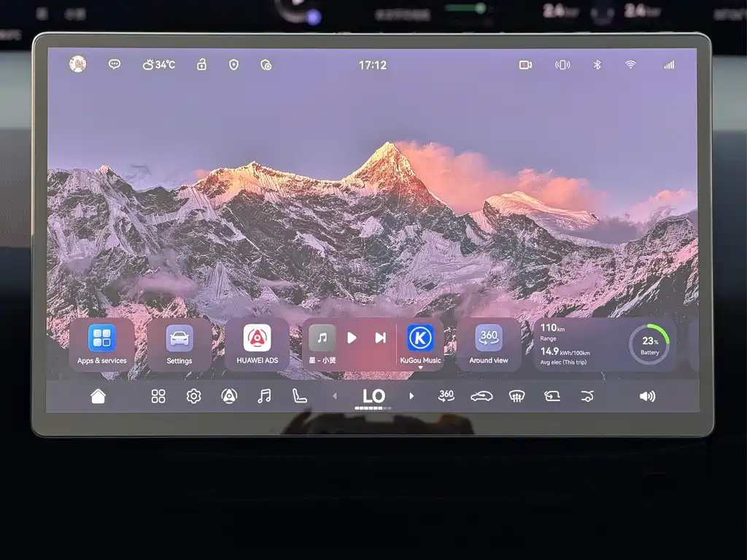Image resolution: width=747 pixels, height=560 pixels.
Task: Tap the 34°C weather indicator
Action: coord(159,64)
